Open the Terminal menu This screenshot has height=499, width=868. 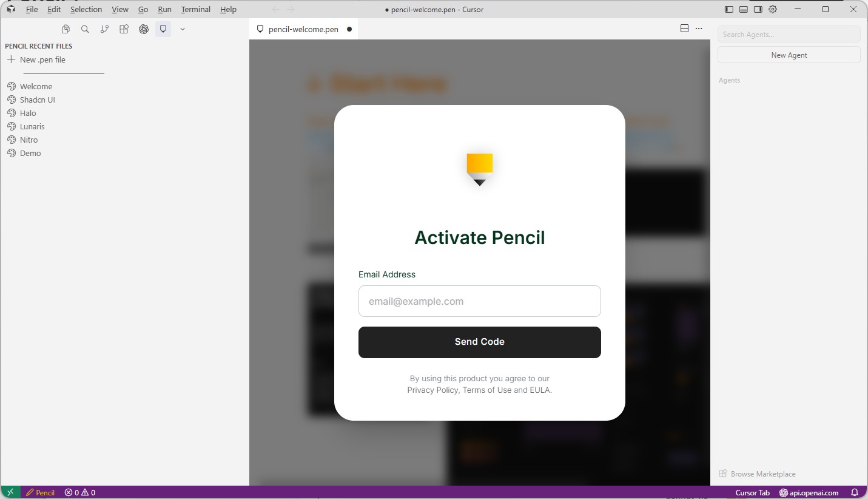196,10
